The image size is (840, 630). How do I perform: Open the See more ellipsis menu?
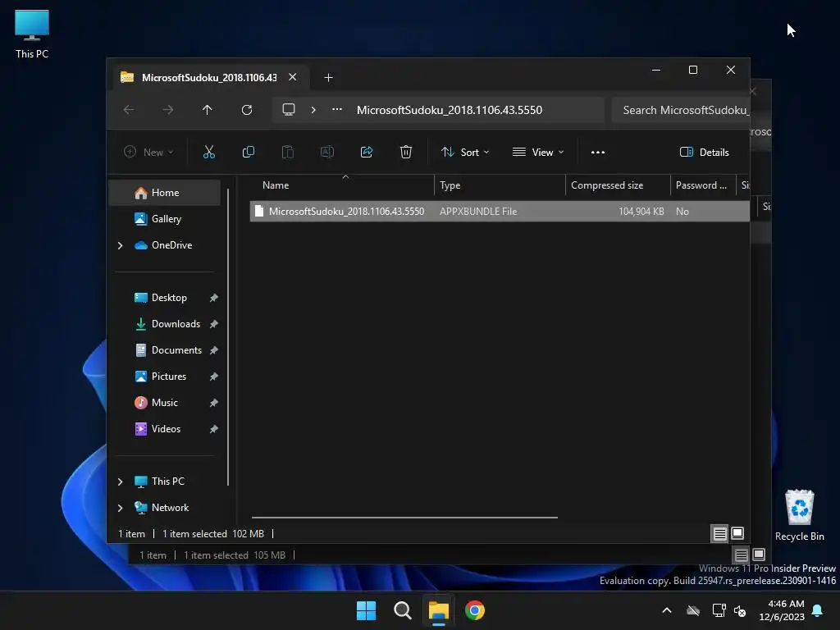[x=598, y=152]
